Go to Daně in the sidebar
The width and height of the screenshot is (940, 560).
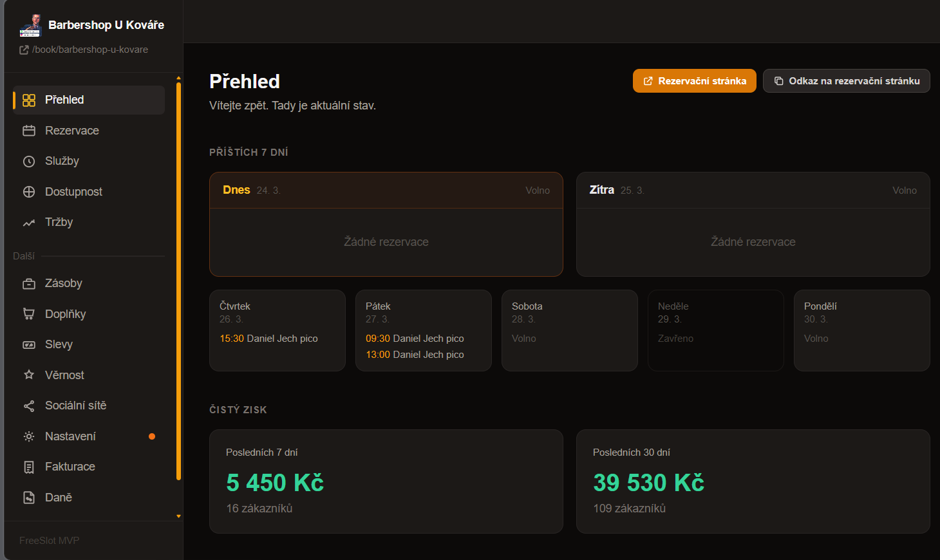[89, 498]
